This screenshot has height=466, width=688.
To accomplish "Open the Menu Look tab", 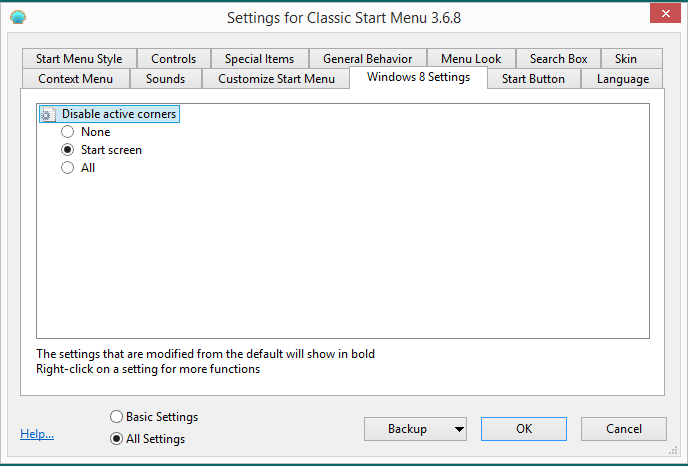I will (x=471, y=59).
